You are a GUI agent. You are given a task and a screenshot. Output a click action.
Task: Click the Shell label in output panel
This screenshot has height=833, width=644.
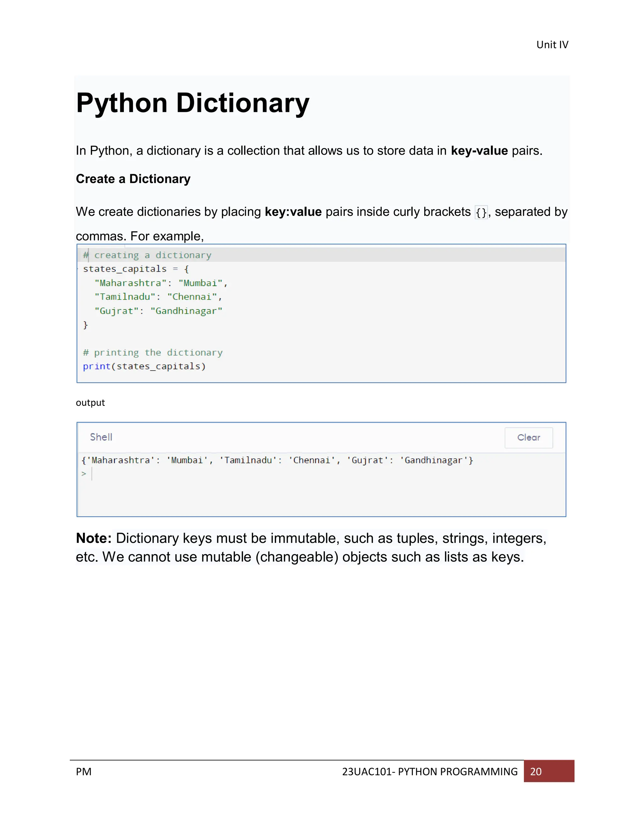[101, 437]
